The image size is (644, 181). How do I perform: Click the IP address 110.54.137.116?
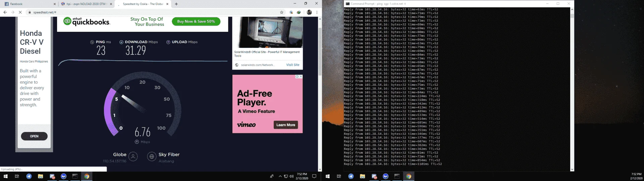(115, 161)
